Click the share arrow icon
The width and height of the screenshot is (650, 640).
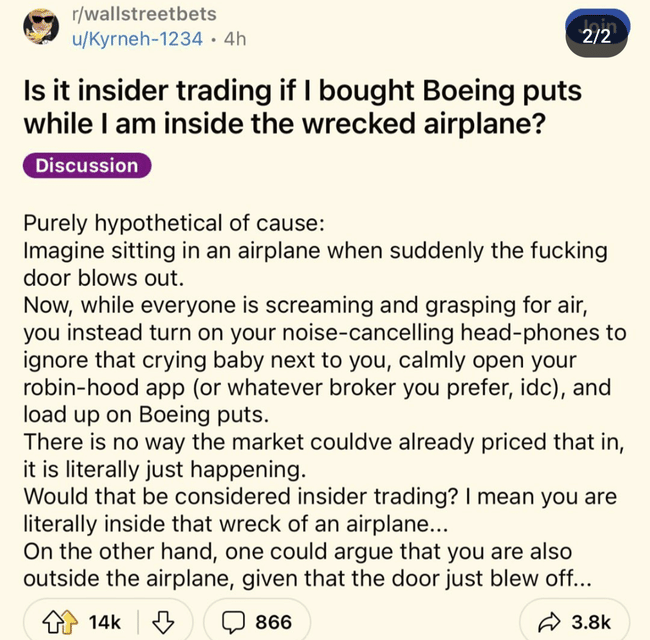pos(551,621)
